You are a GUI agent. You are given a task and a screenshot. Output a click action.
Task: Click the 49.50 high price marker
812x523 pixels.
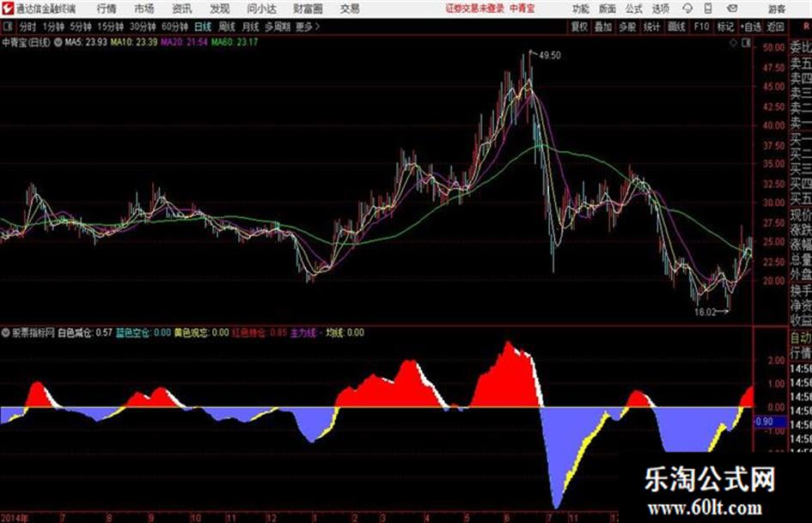pos(549,56)
